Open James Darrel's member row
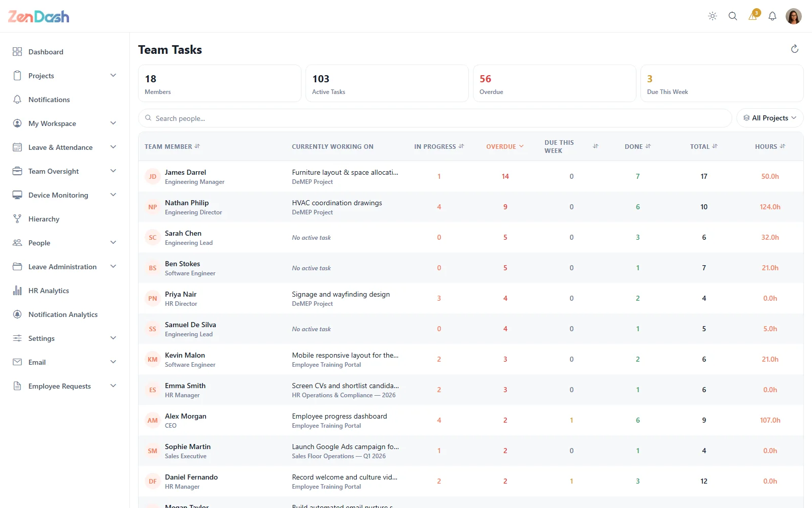 [471, 176]
